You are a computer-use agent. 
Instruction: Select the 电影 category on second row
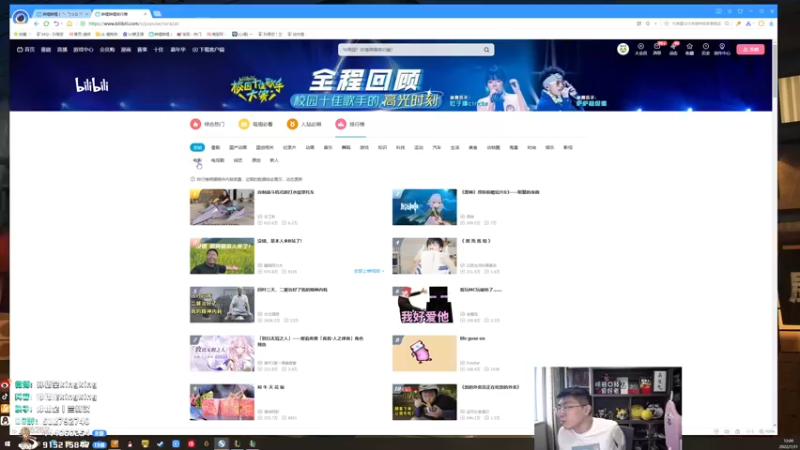[197, 160]
